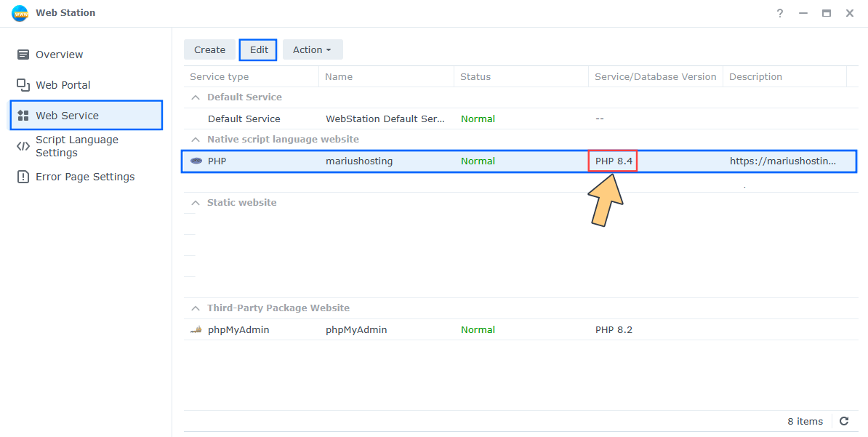The image size is (868, 437).
Task: Click the Web Station logo icon
Action: point(19,12)
